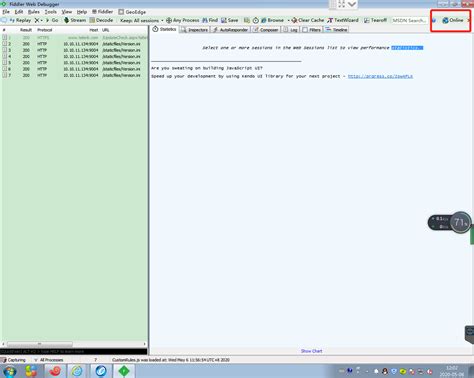Expand the Browse dropdown arrow
The image size is (474, 378).
coord(288,20)
